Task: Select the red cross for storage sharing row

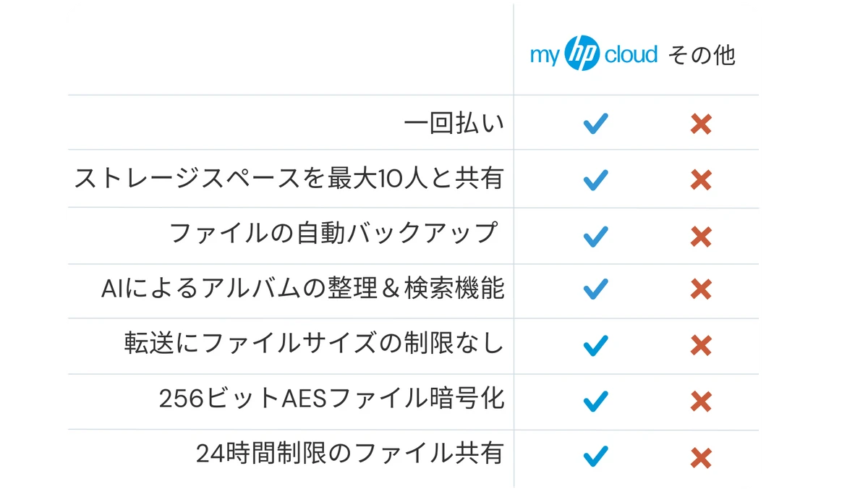Action: pyautogui.click(x=701, y=179)
